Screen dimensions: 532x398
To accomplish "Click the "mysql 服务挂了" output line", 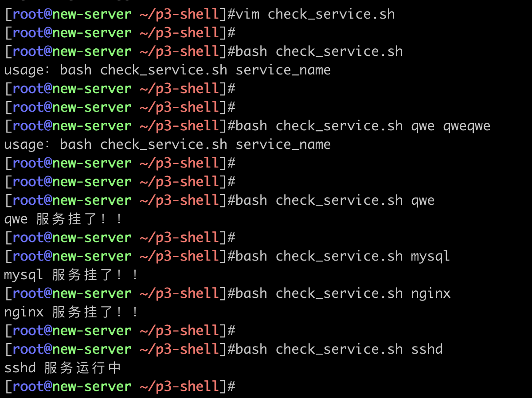I will coord(71,275).
